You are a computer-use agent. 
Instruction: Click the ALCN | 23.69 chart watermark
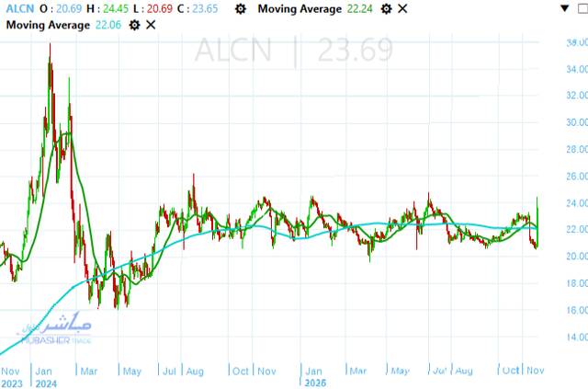[x=288, y=51]
